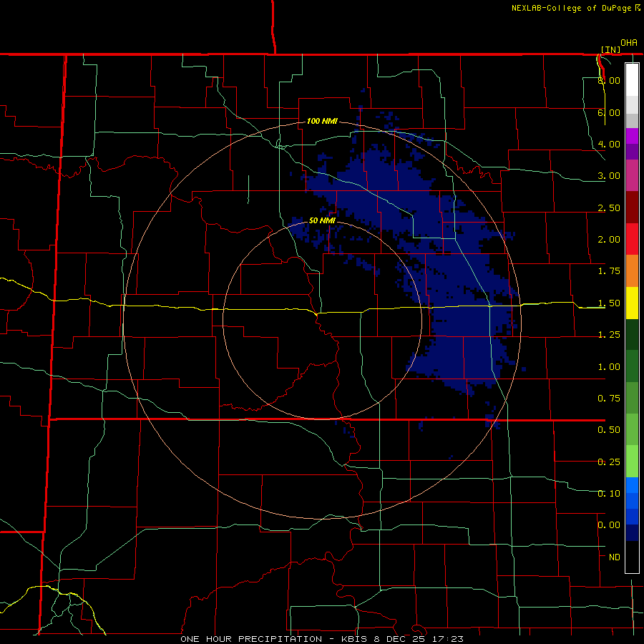Viewport: 644px width, 644px height.
Task: Click the 1.75 legend value
Action: 609,271
